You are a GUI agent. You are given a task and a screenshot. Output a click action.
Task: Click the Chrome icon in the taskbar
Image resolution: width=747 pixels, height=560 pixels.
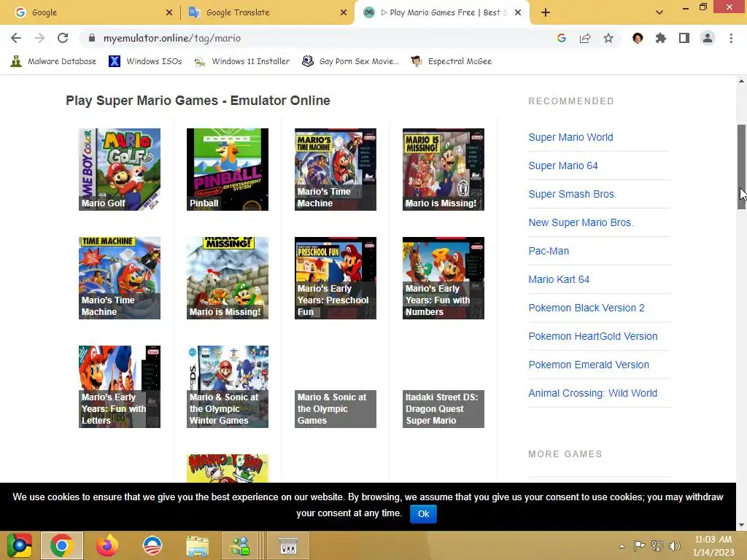[x=62, y=545]
